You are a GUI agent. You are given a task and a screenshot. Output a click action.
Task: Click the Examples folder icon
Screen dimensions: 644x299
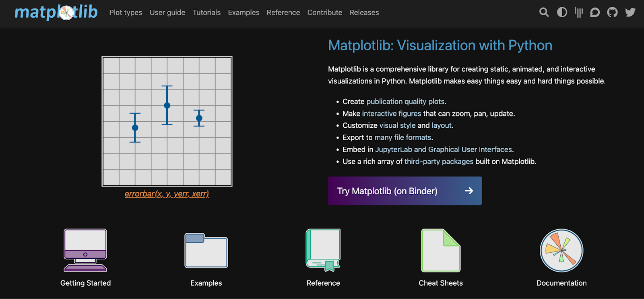coord(206,250)
